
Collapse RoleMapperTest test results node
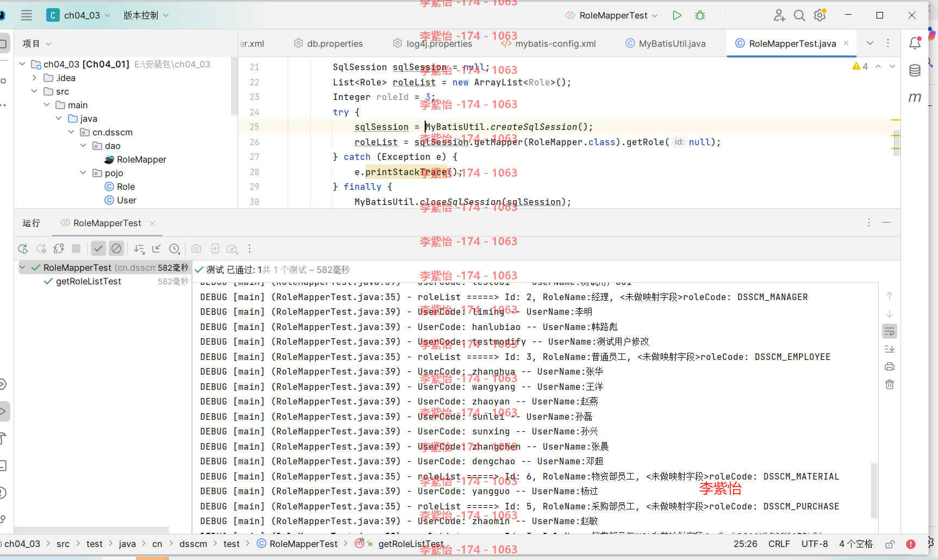23,267
